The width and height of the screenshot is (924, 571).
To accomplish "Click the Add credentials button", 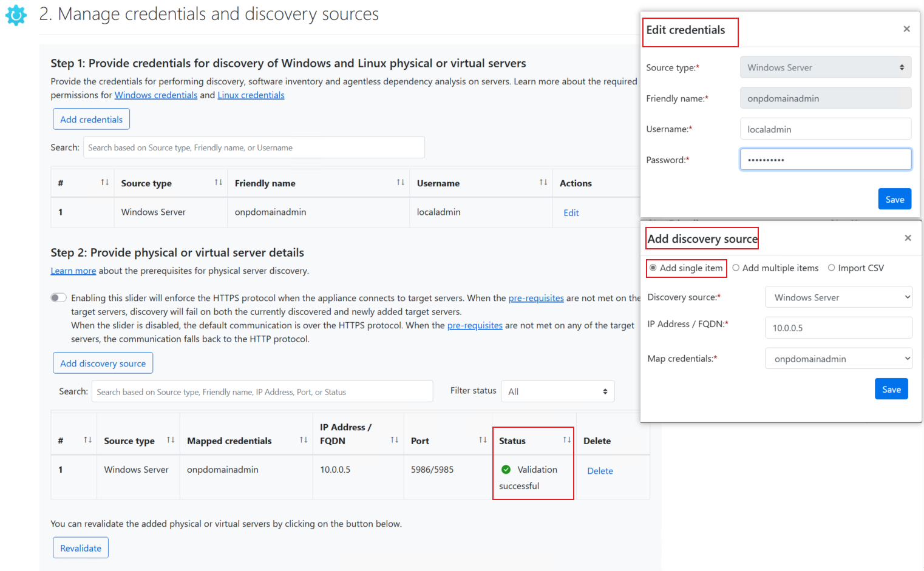I will click(91, 120).
